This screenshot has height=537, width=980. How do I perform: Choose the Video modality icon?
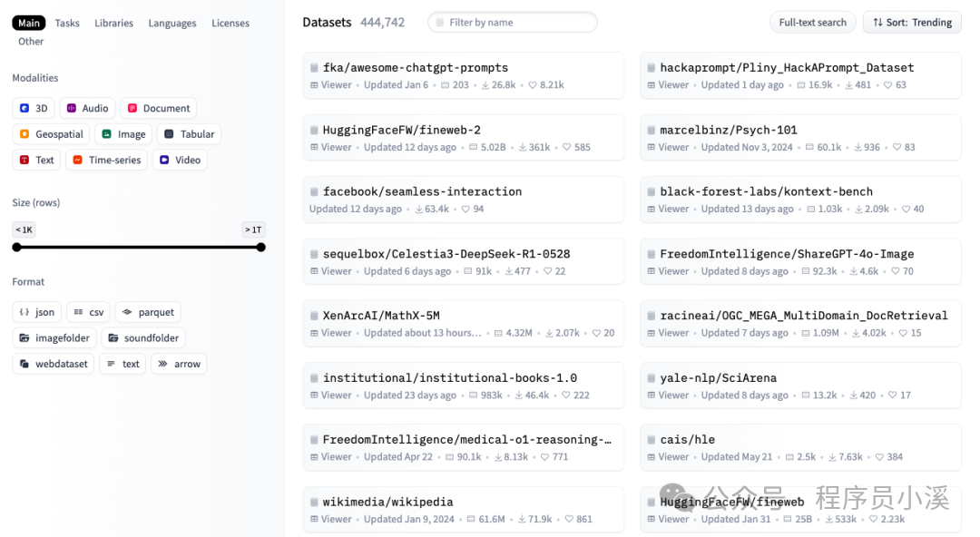(x=163, y=160)
